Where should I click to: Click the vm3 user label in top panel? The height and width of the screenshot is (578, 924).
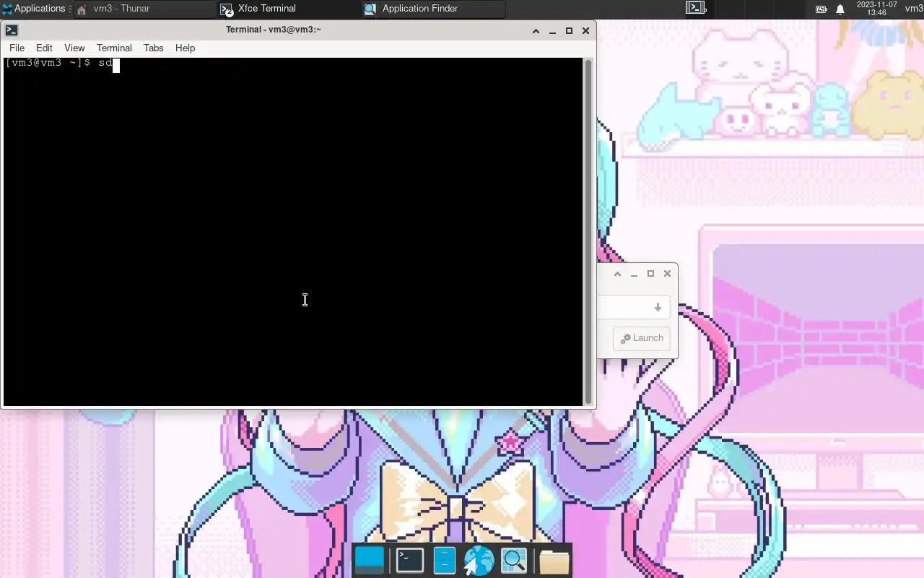[914, 9]
